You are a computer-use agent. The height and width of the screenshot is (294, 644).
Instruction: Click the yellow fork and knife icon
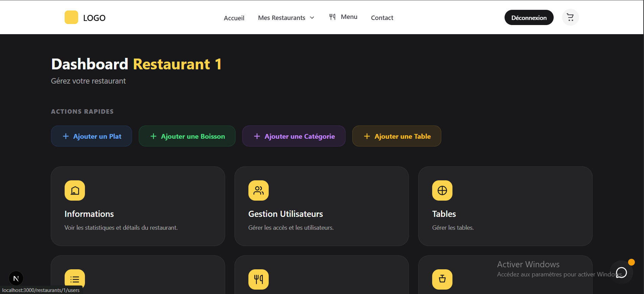pyautogui.click(x=259, y=279)
